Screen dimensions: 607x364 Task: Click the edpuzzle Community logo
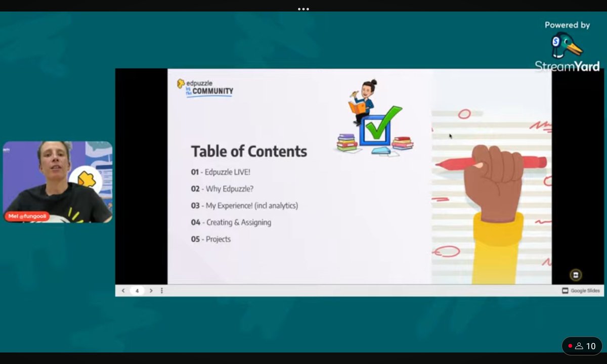point(205,88)
